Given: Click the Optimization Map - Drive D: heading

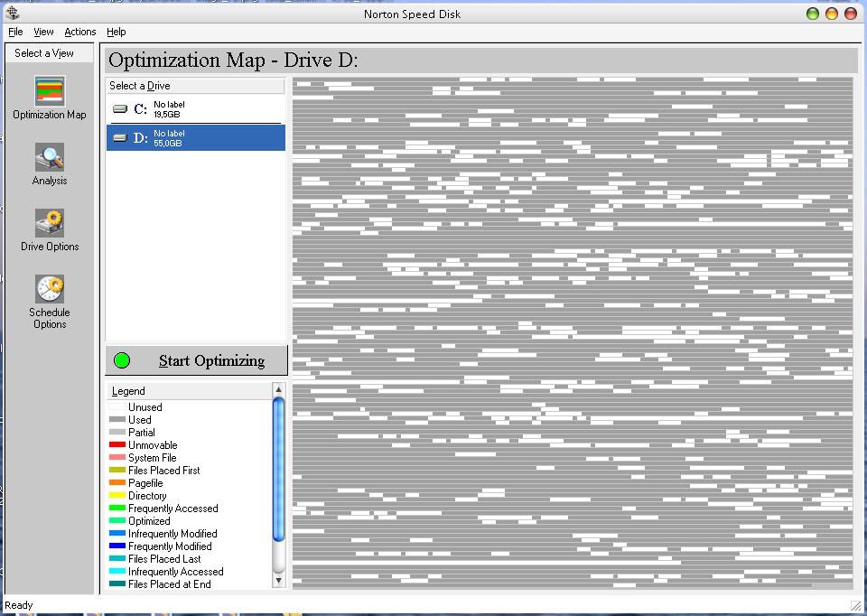Looking at the screenshot, I should [233, 61].
